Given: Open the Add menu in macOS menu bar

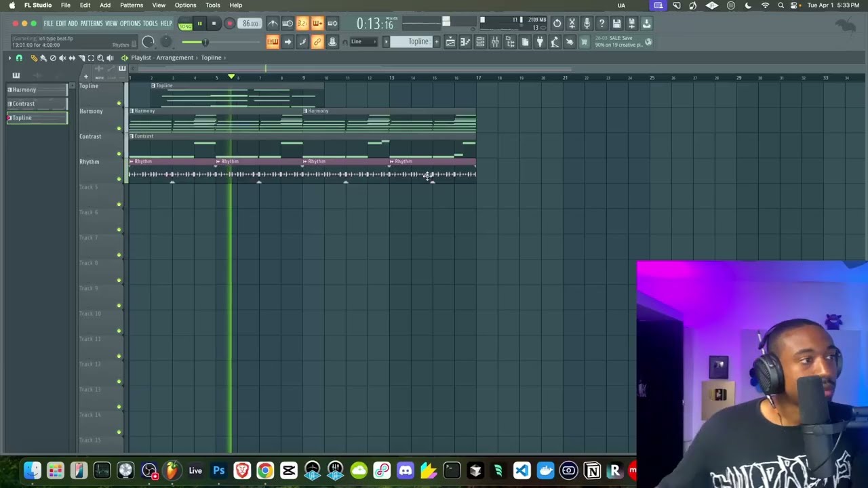Looking at the screenshot, I should pos(105,5).
